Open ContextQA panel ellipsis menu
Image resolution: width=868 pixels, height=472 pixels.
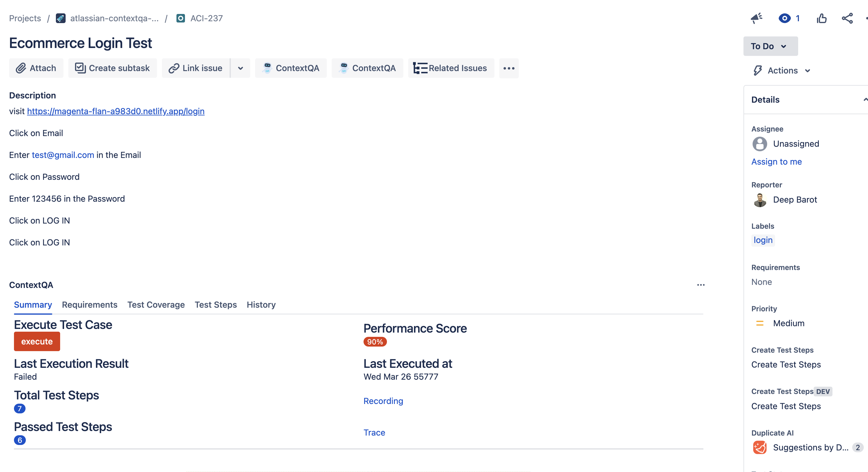point(701,285)
